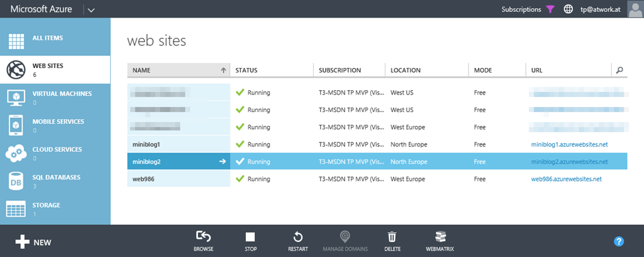Viewport: 644px width, 257px height.
Task: Open the help question mark icon
Action: [618, 241]
